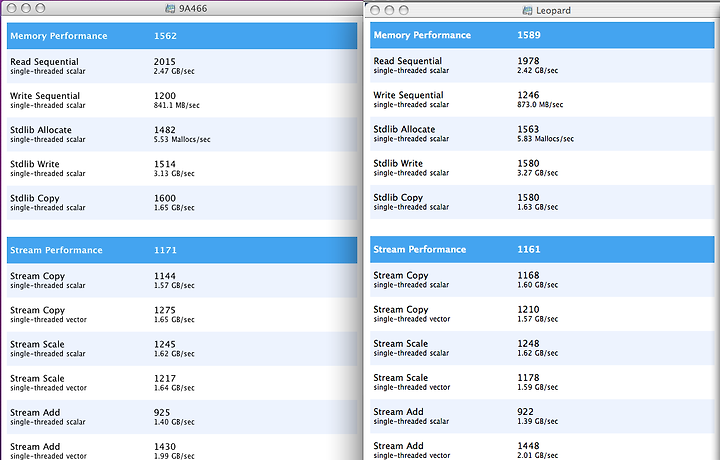The image size is (720, 460).
Task: Click the 1178 Stream Scale vector score
Action: pyautogui.click(x=529, y=377)
